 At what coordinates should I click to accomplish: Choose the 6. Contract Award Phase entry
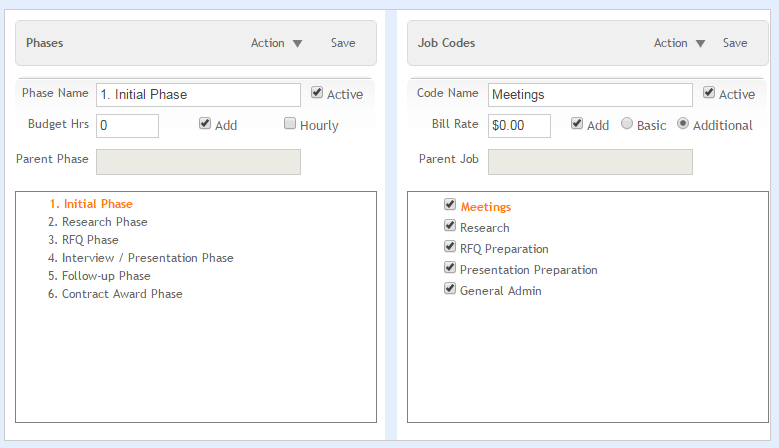115,294
